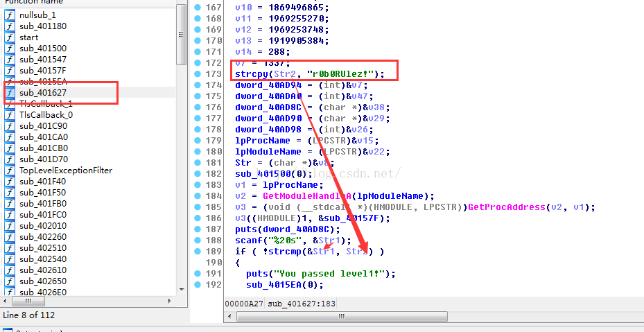Viewport: 644px width, 332px height.
Task: Select sub_402260 in the function list
Action: (43, 237)
